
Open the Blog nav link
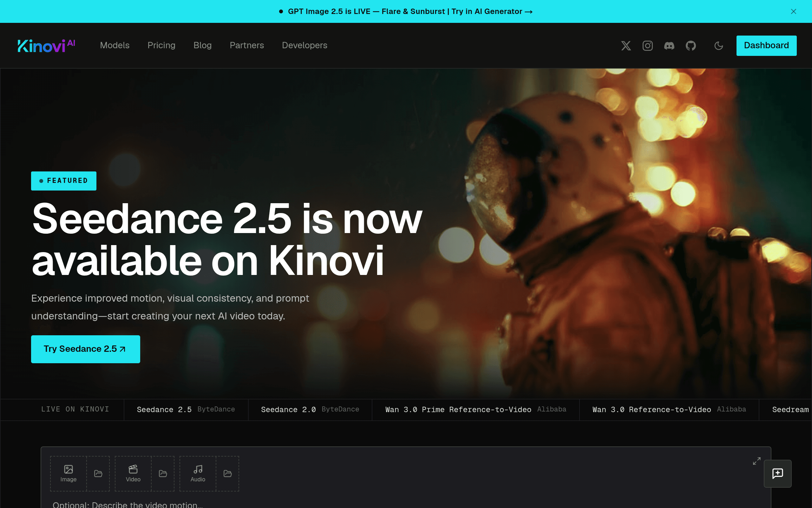click(203, 45)
